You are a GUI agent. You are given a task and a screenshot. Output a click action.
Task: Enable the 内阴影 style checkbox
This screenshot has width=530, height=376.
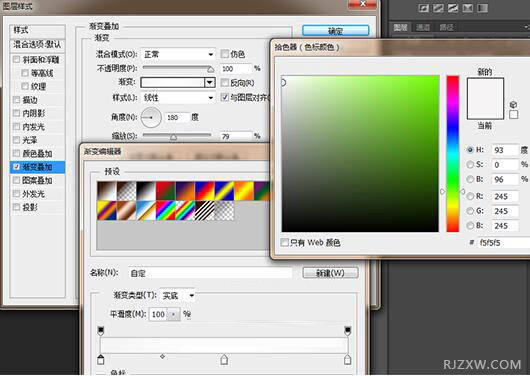16,113
